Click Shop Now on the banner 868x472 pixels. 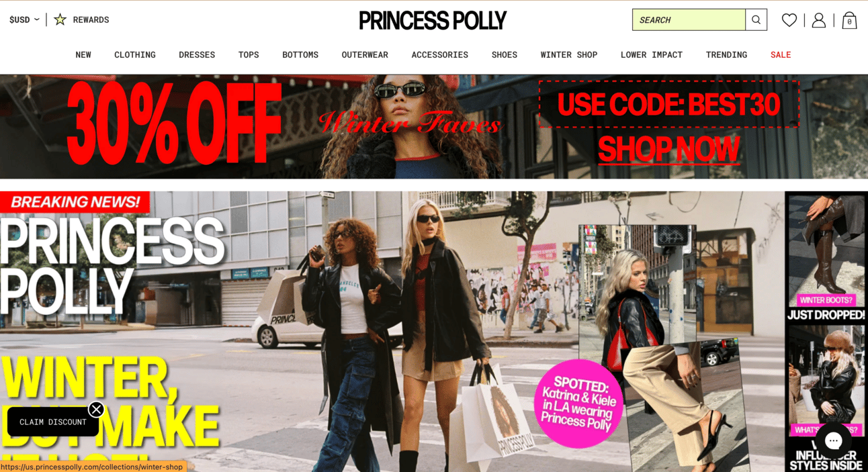click(669, 149)
